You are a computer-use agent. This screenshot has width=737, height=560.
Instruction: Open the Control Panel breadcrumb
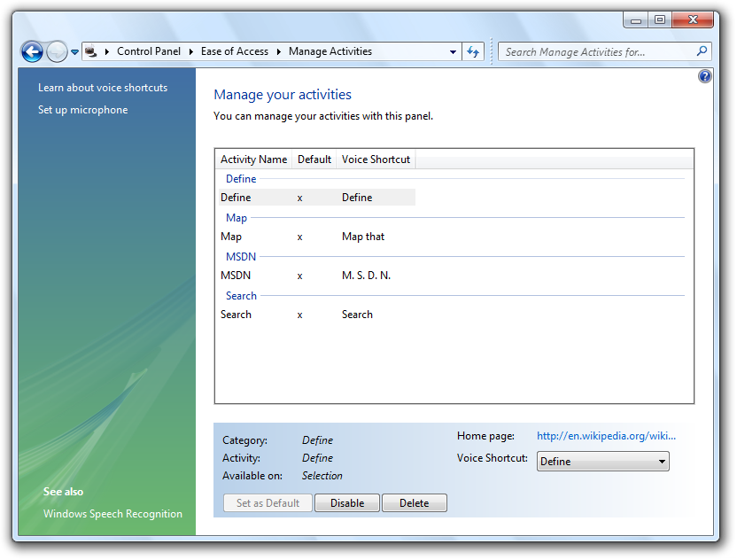pos(149,51)
